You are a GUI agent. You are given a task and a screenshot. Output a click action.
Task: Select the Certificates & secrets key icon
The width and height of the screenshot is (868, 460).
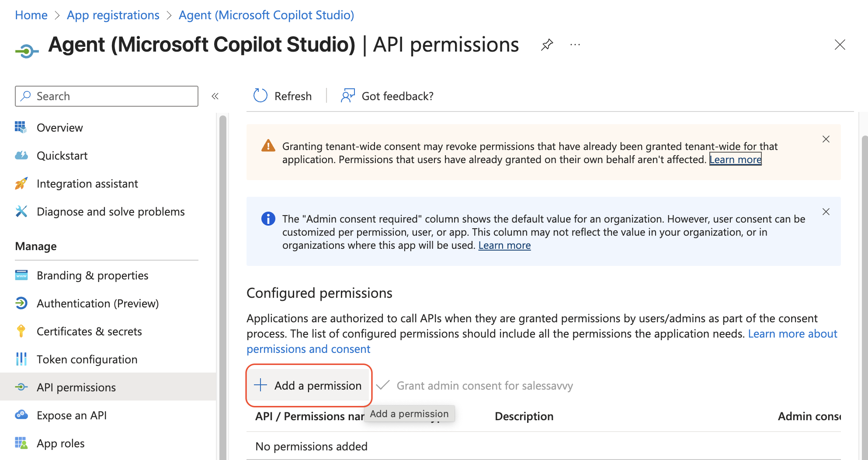(x=21, y=331)
